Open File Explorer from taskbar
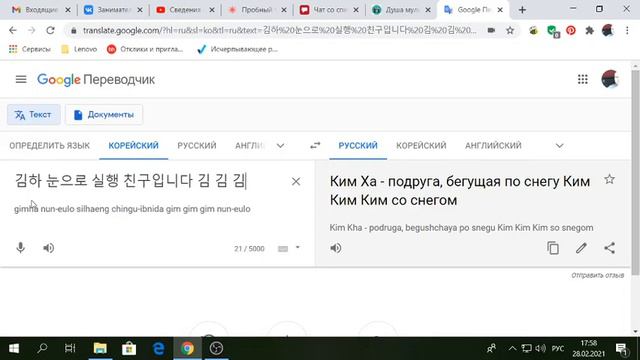 tap(100, 348)
